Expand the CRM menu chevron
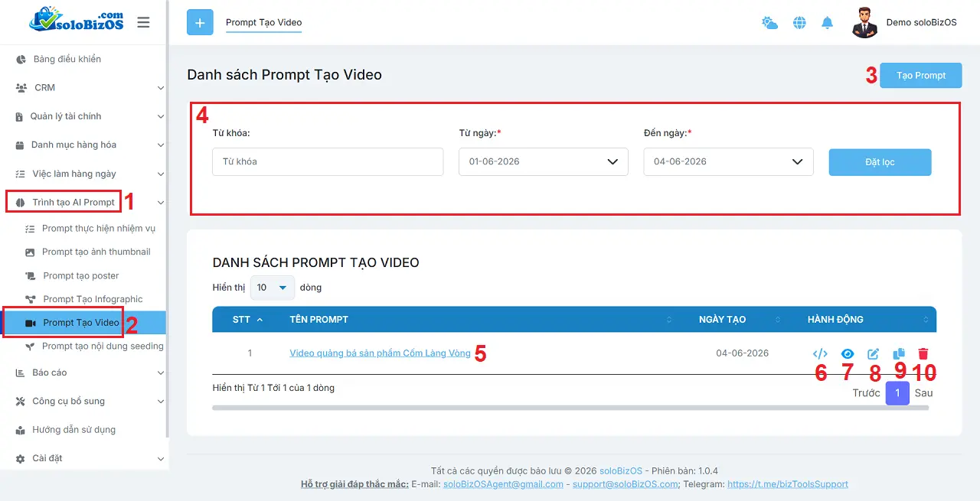This screenshot has width=980, height=501. [x=161, y=88]
